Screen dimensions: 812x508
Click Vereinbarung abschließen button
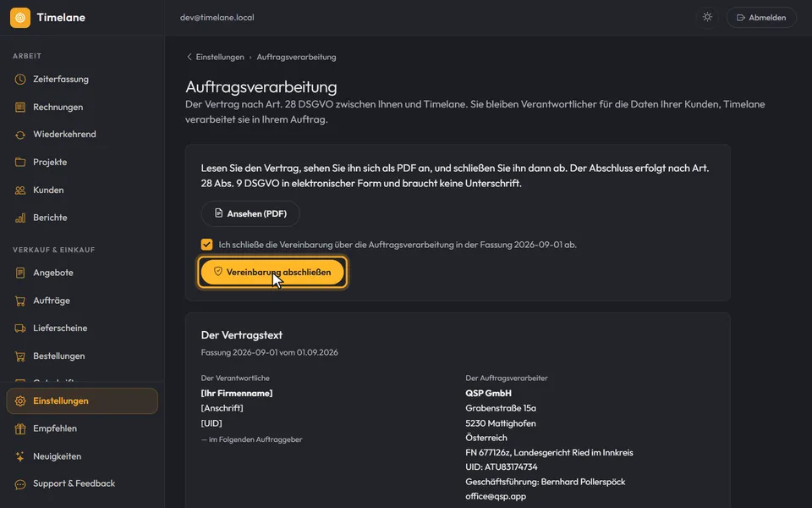(272, 272)
